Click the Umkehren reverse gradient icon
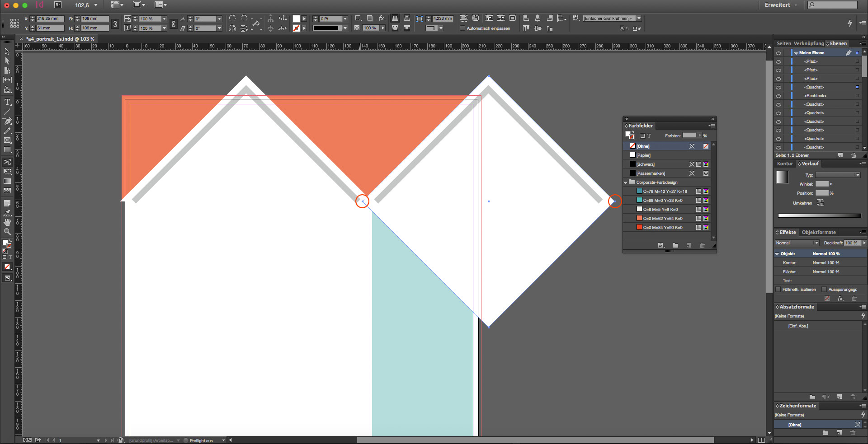 pyautogui.click(x=820, y=203)
